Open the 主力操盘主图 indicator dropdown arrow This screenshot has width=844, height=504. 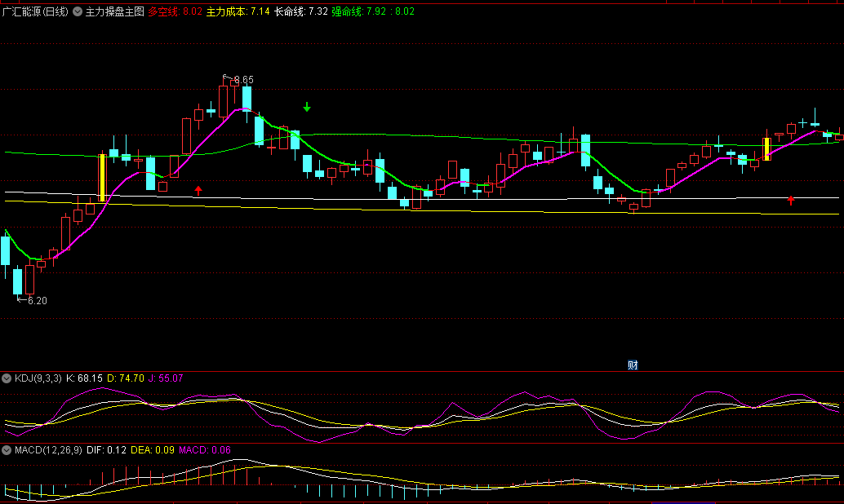click(x=78, y=12)
